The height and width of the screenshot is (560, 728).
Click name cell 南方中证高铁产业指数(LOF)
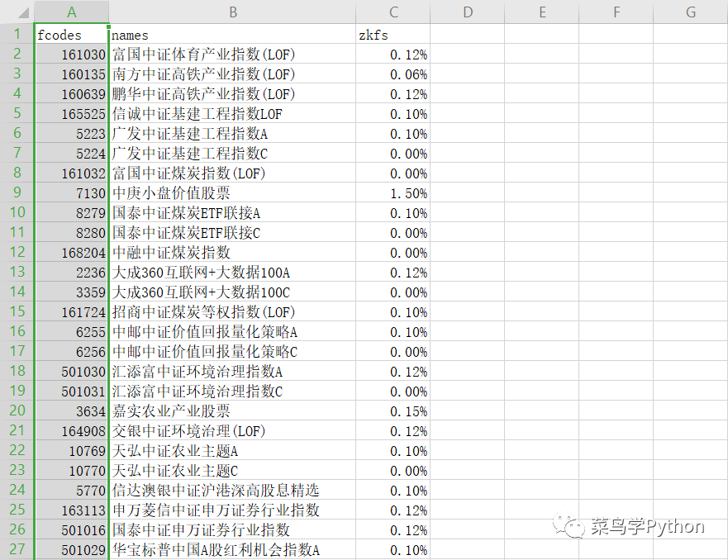(x=232, y=74)
